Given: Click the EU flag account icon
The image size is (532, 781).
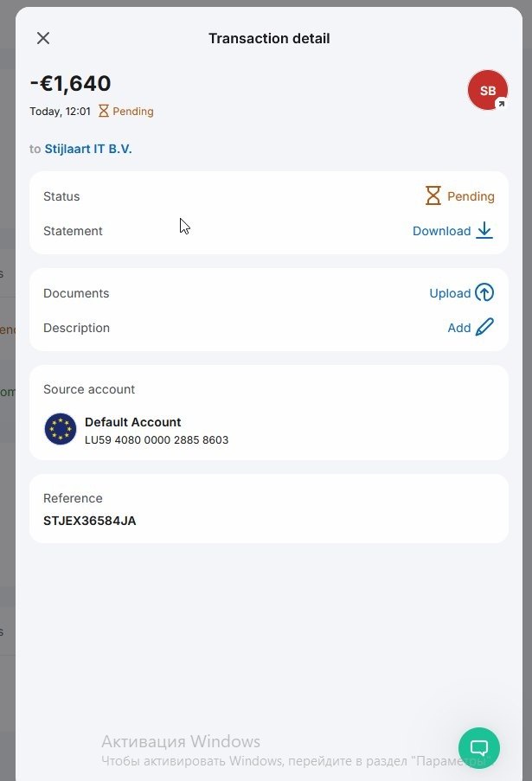Looking at the screenshot, I should pos(61,430).
